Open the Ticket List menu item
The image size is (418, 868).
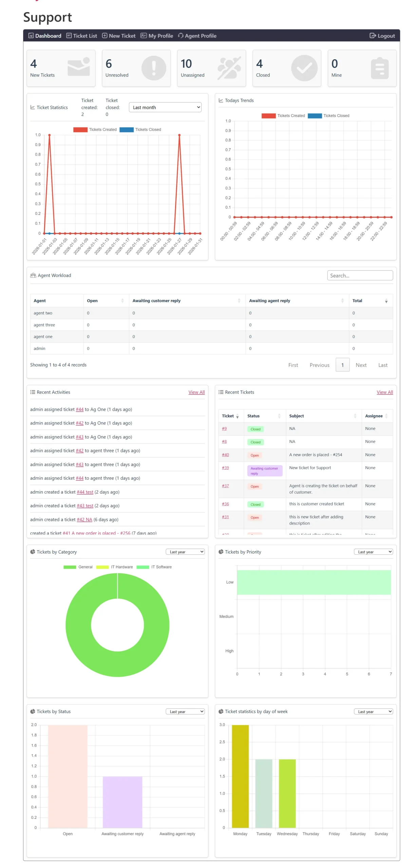point(81,36)
